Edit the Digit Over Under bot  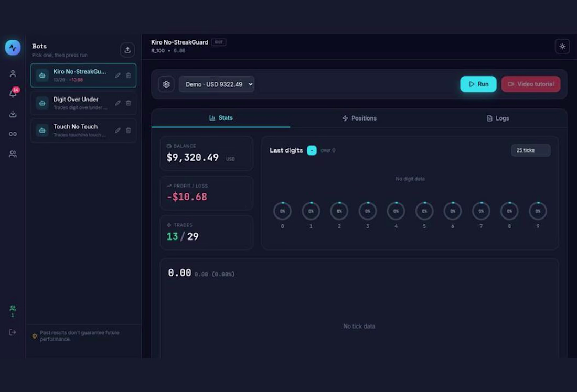117,103
